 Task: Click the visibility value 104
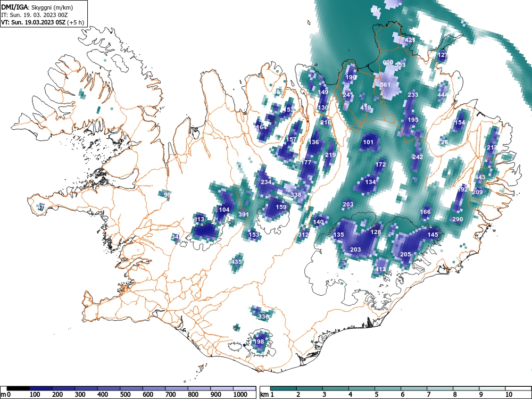pyautogui.click(x=224, y=210)
